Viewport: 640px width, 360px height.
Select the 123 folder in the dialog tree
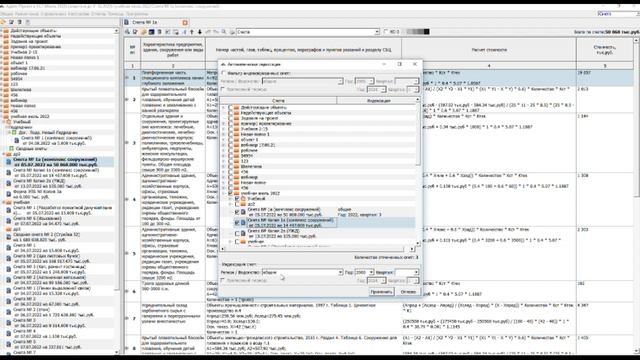point(244,161)
